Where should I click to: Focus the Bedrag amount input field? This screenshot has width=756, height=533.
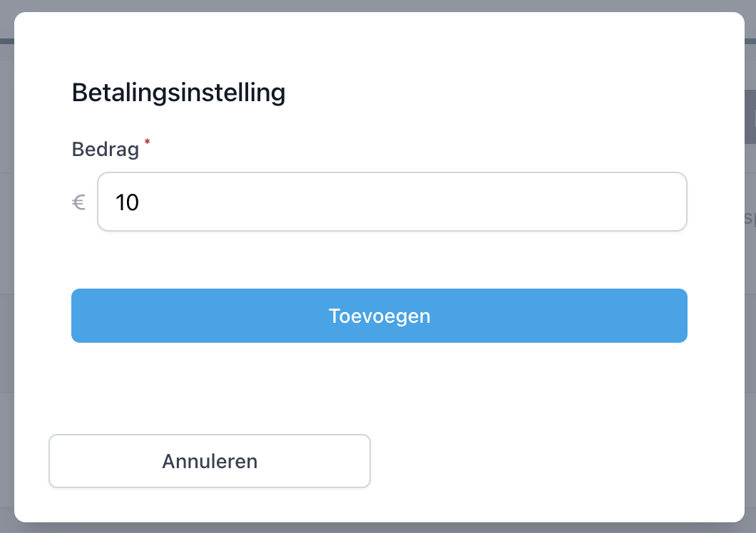pos(392,202)
